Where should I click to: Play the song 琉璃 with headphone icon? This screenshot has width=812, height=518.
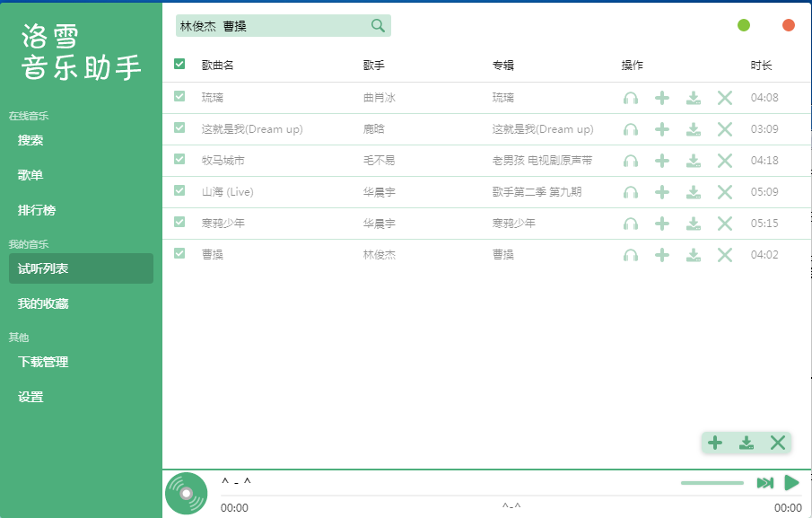(630, 98)
